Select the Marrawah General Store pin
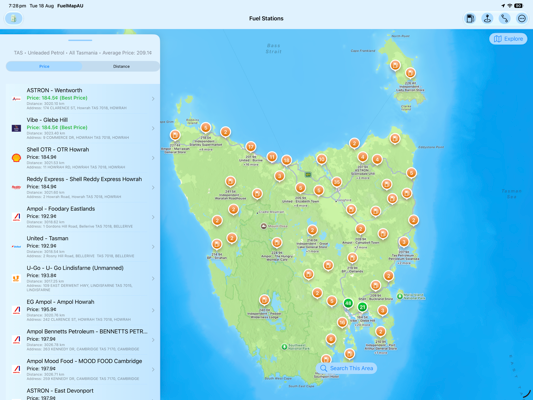Image resolution: width=533 pixels, height=400 pixels. 175,135
